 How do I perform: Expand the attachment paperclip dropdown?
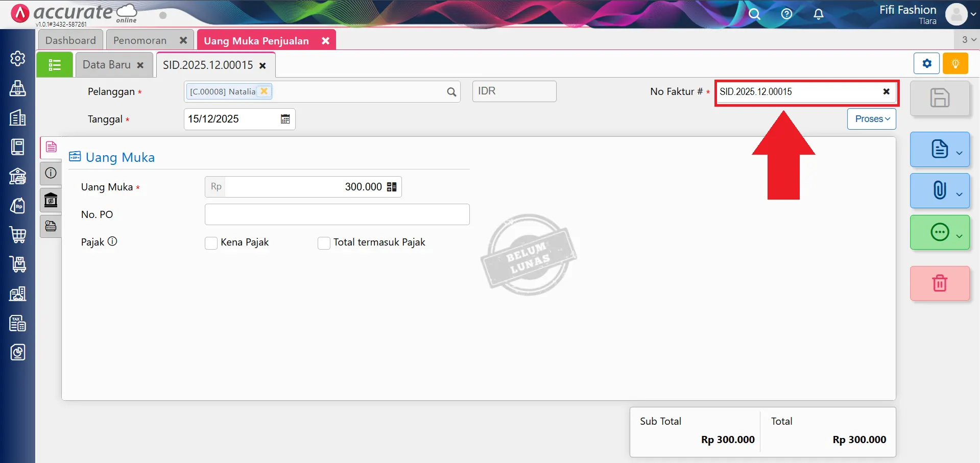940,190
